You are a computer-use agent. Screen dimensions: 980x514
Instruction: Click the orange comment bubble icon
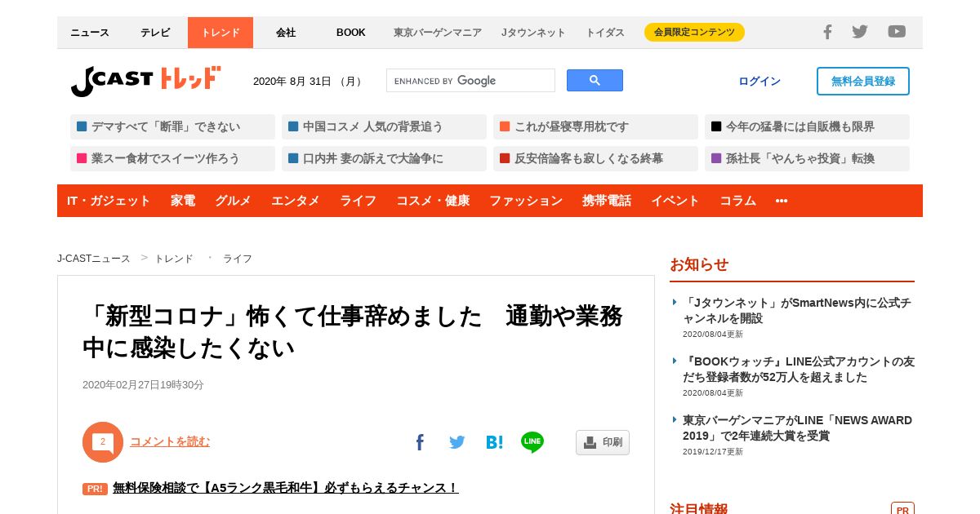click(103, 442)
